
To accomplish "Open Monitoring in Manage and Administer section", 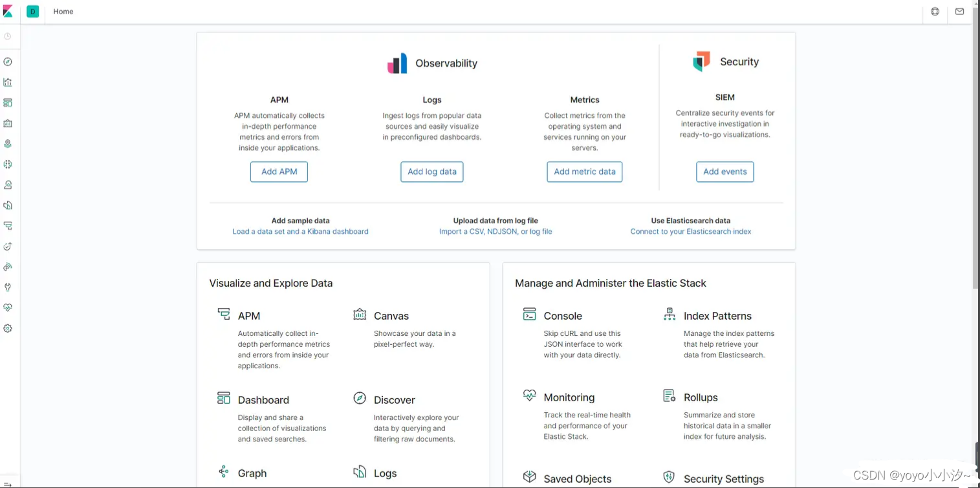I will (x=569, y=397).
